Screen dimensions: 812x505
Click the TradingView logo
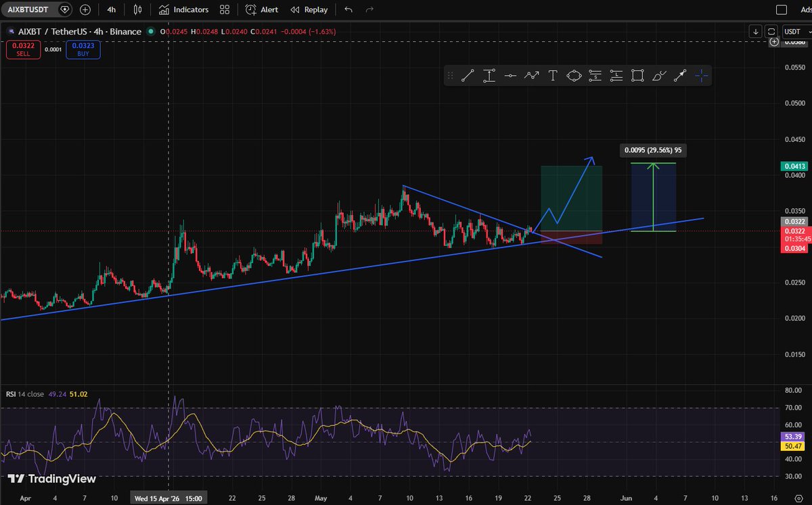pyautogui.click(x=53, y=479)
